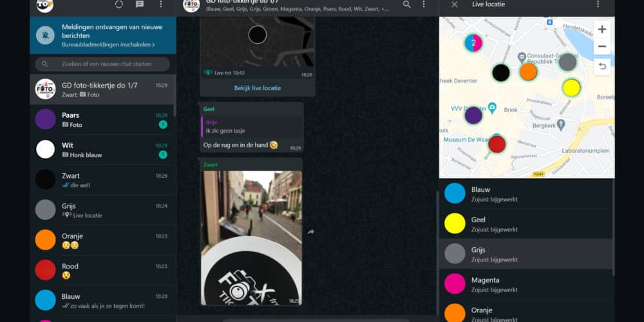Forward the Zwart photo message
Screen dimensions: 644x322
(x=311, y=232)
